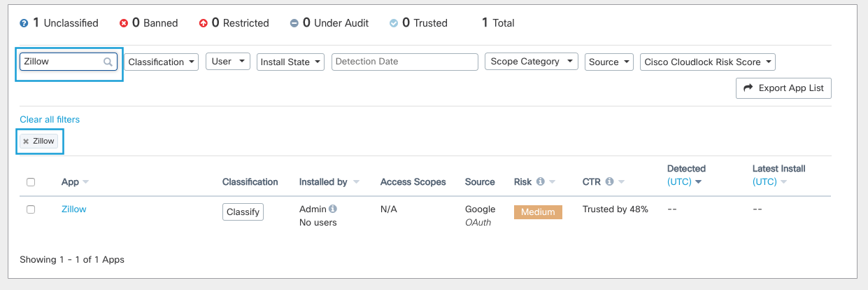This screenshot has width=868, height=290.
Task: Click the Under Audit status icon
Action: (294, 23)
